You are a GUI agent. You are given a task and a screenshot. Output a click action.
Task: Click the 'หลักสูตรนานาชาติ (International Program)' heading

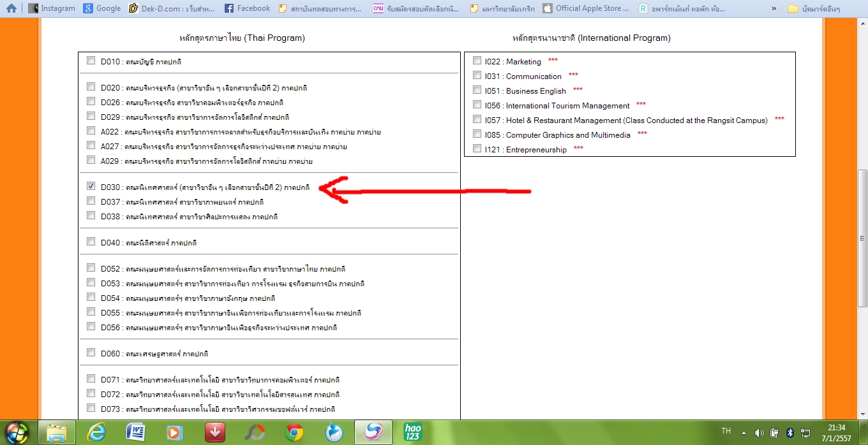click(592, 38)
